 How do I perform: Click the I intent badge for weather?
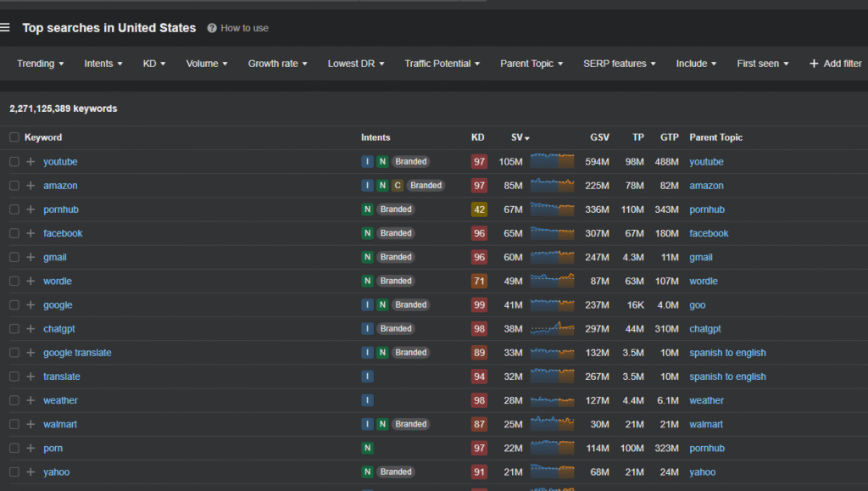(367, 400)
